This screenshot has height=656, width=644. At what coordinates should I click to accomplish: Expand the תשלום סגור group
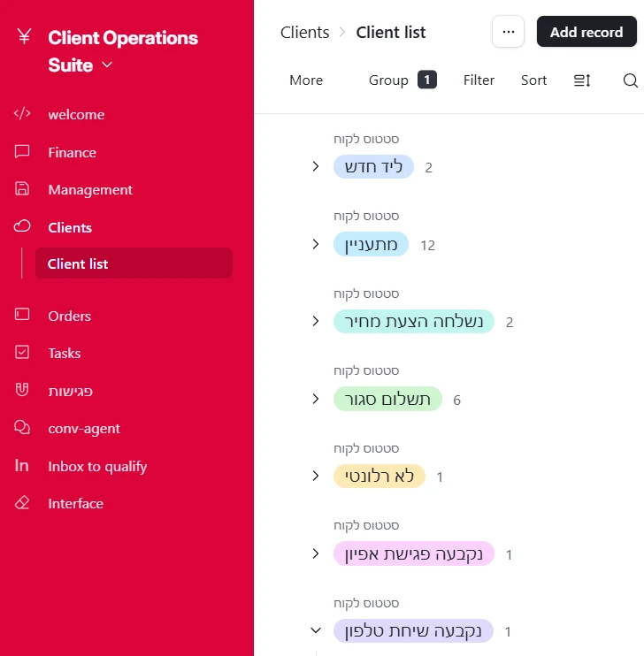pyautogui.click(x=316, y=399)
